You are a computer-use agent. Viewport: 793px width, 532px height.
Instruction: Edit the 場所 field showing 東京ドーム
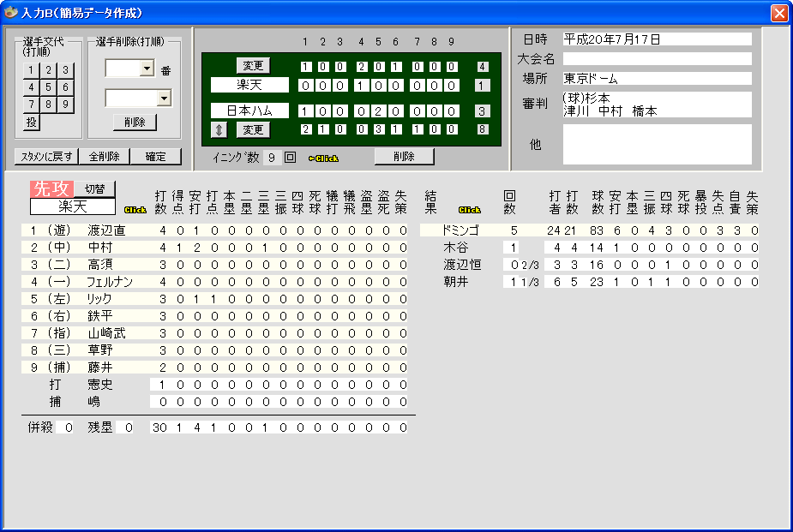click(657, 78)
